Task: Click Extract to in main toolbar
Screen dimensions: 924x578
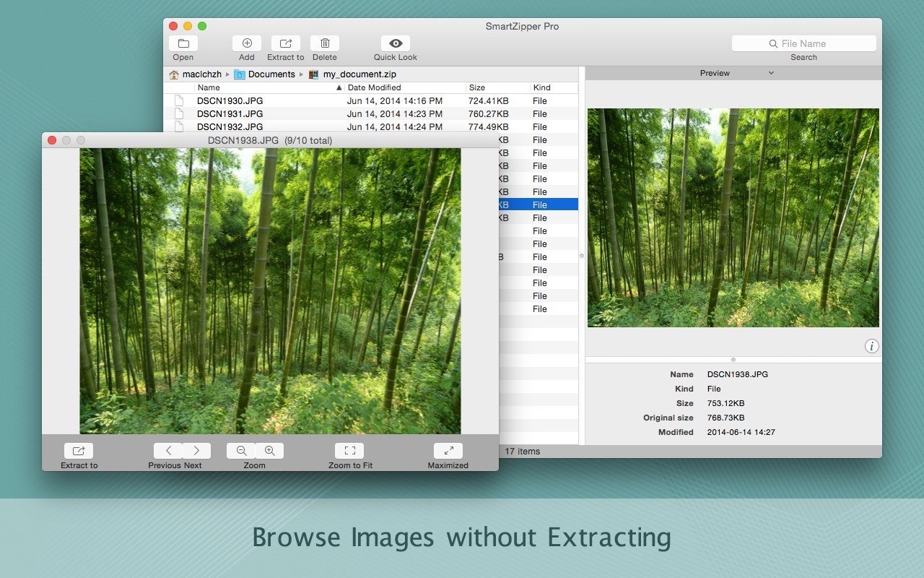Action: (286, 43)
